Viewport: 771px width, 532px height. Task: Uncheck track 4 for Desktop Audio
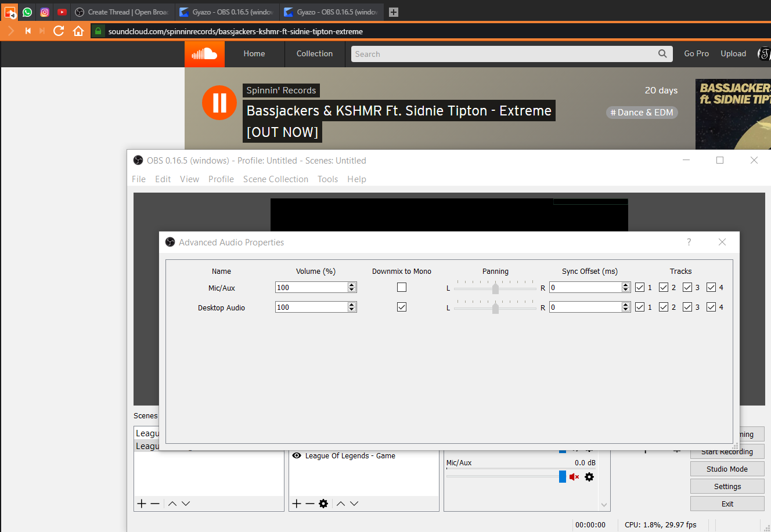click(711, 307)
